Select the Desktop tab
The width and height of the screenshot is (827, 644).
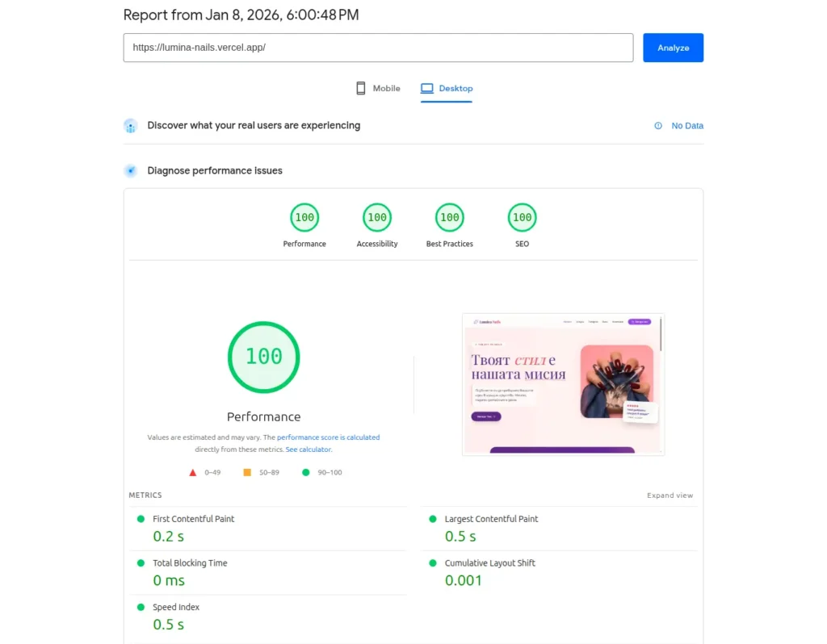(446, 88)
